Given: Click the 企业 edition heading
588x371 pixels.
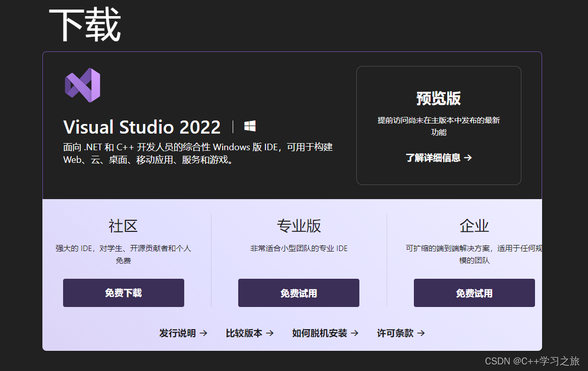Looking at the screenshot, I should (x=474, y=226).
